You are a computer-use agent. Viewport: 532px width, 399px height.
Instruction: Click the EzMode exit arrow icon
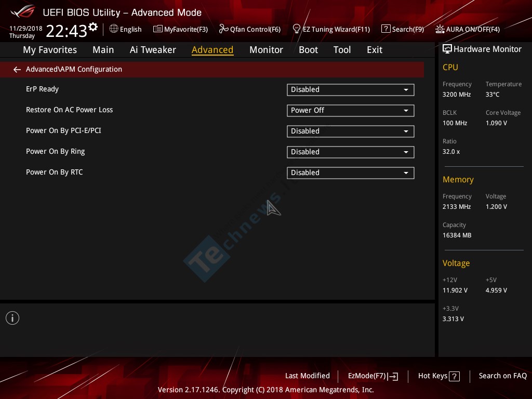tap(393, 376)
